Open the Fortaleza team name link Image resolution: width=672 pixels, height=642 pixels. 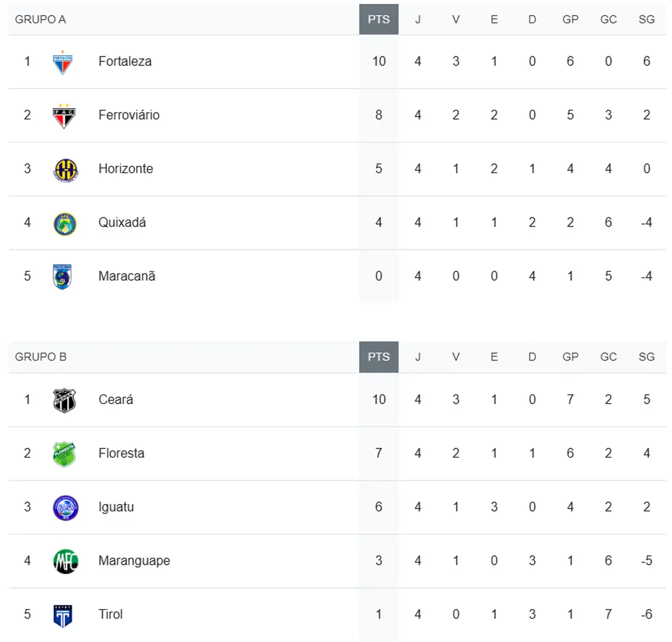125,61
